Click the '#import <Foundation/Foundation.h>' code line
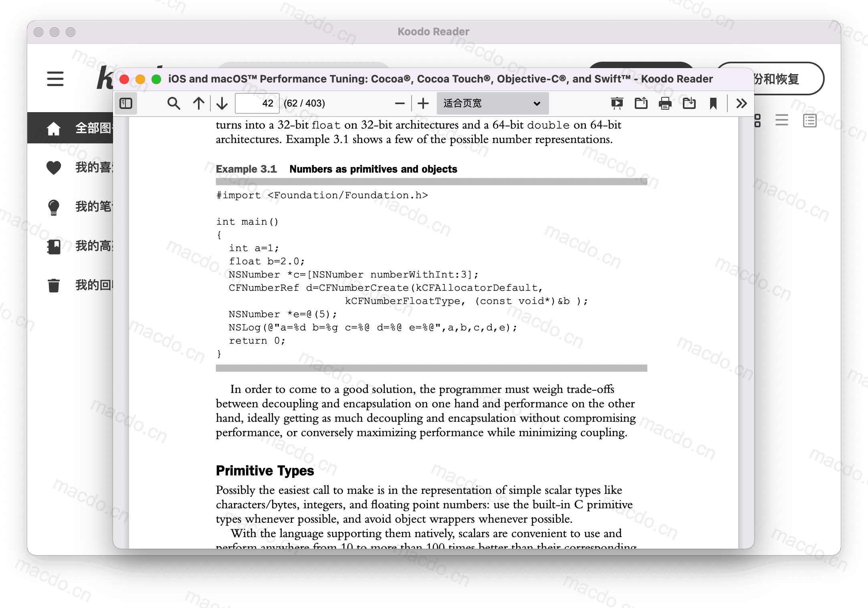Image resolution: width=868 pixels, height=608 pixels. tap(322, 195)
